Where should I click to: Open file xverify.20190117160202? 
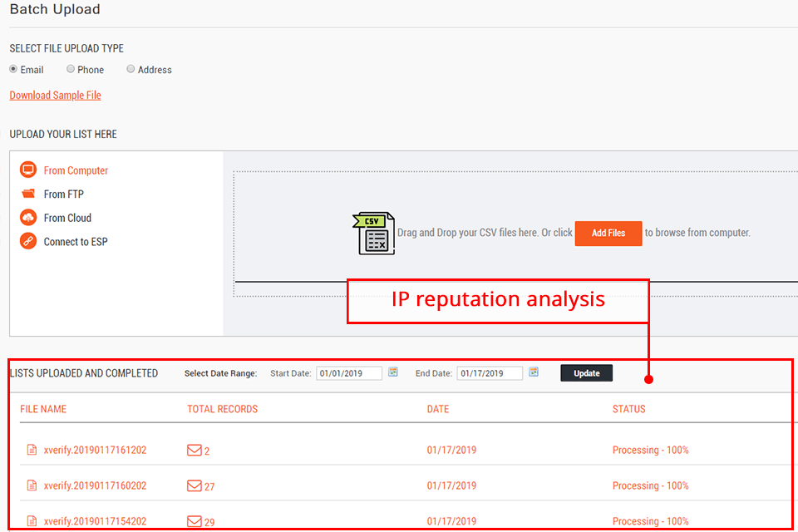[95, 485]
